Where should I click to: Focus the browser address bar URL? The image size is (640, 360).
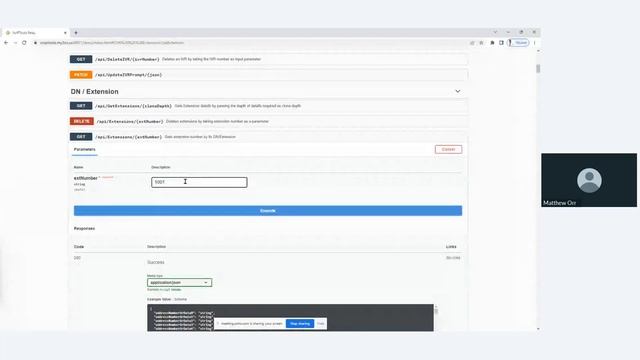(112, 43)
